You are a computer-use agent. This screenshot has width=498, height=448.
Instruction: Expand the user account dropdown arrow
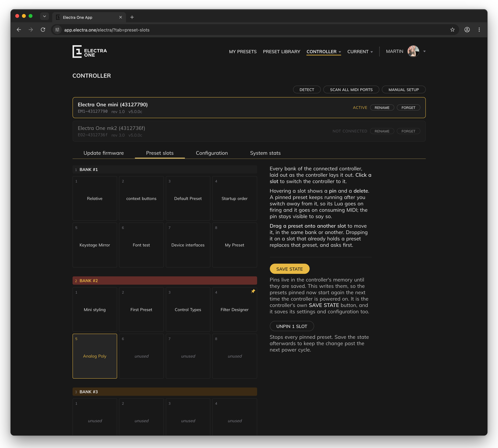[424, 51]
